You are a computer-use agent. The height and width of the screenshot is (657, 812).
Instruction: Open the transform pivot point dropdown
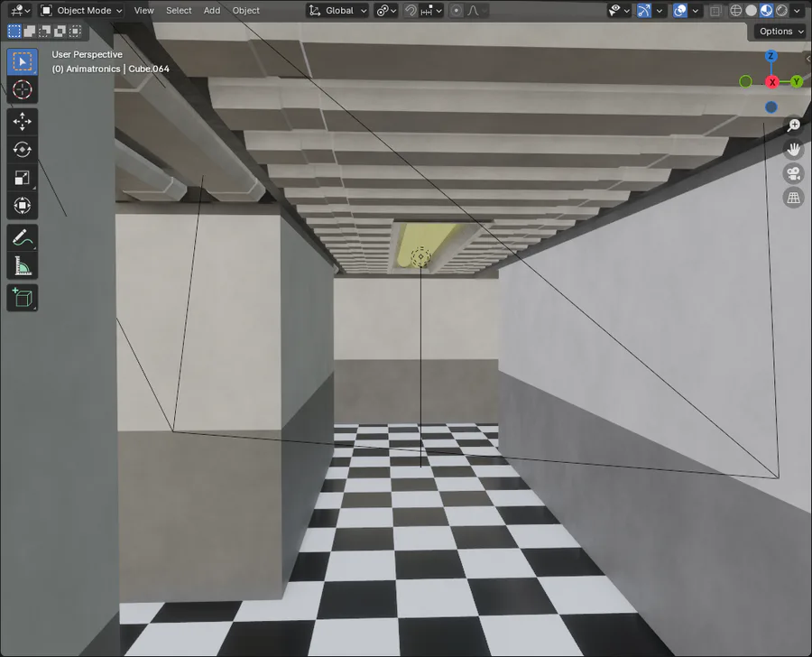point(386,10)
